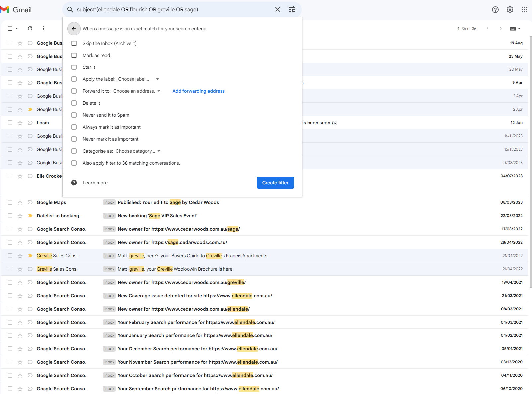Toggle importance marker on Buyers Guide Greville row

point(30,256)
